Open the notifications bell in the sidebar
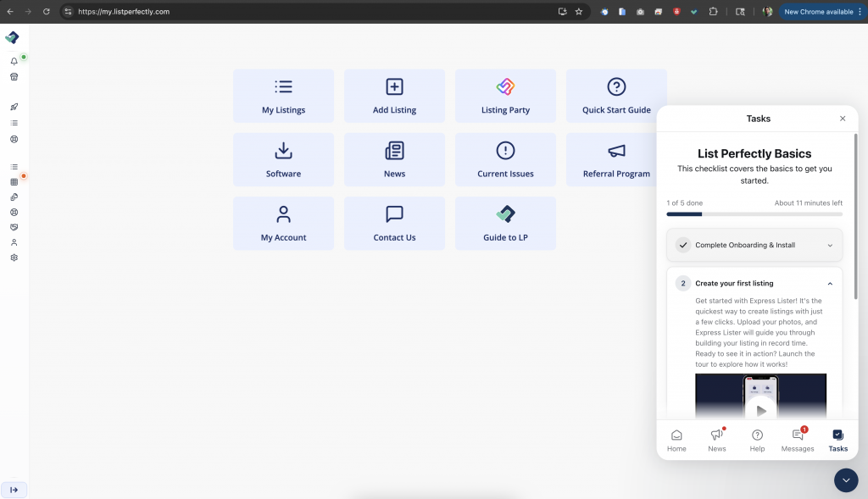The height and width of the screenshot is (499, 868). (x=14, y=61)
